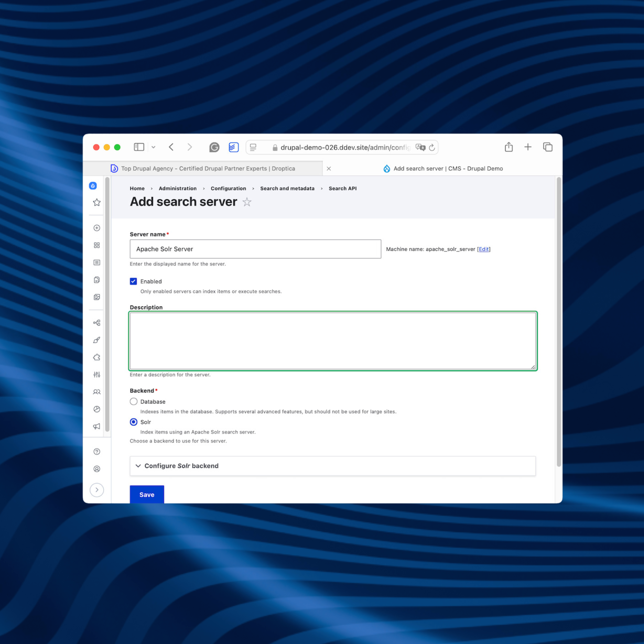Uncheck the Enabled checkbox
The height and width of the screenshot is (644, 644).
(133, 281)
